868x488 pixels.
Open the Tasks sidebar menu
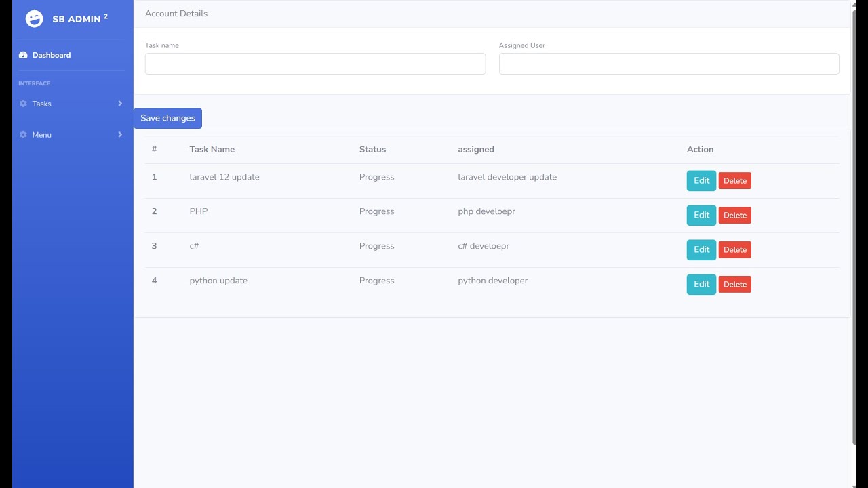[x=42, y=104]
